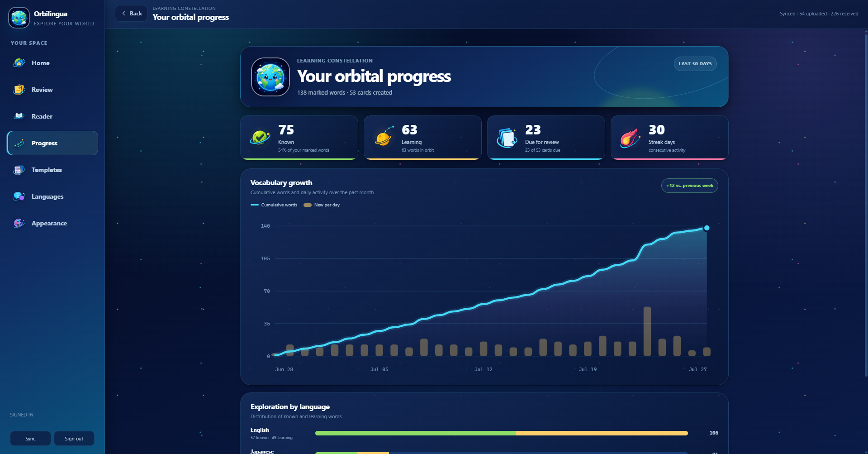Click the 30 Streak days card
The height and width of the screenshot is (454, 868).
pyautogui.click(x=669, y=138)
